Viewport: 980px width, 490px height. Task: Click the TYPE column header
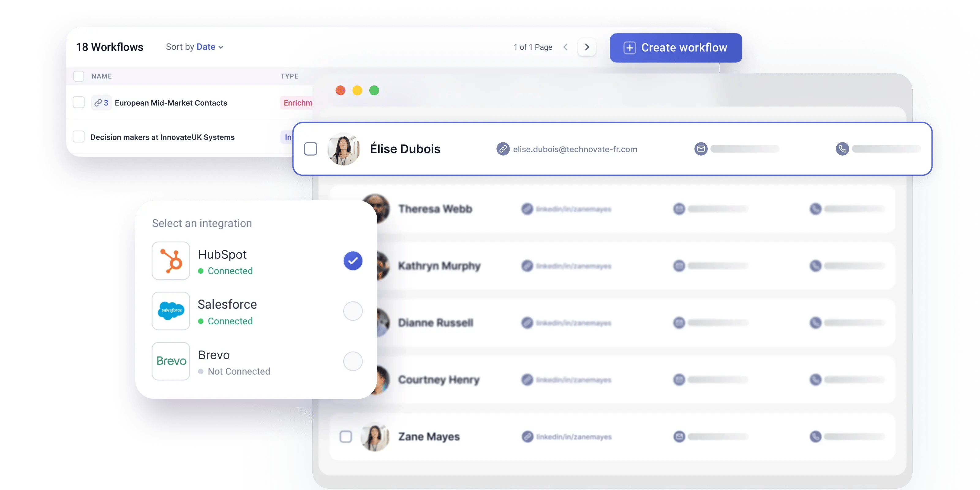289,76
